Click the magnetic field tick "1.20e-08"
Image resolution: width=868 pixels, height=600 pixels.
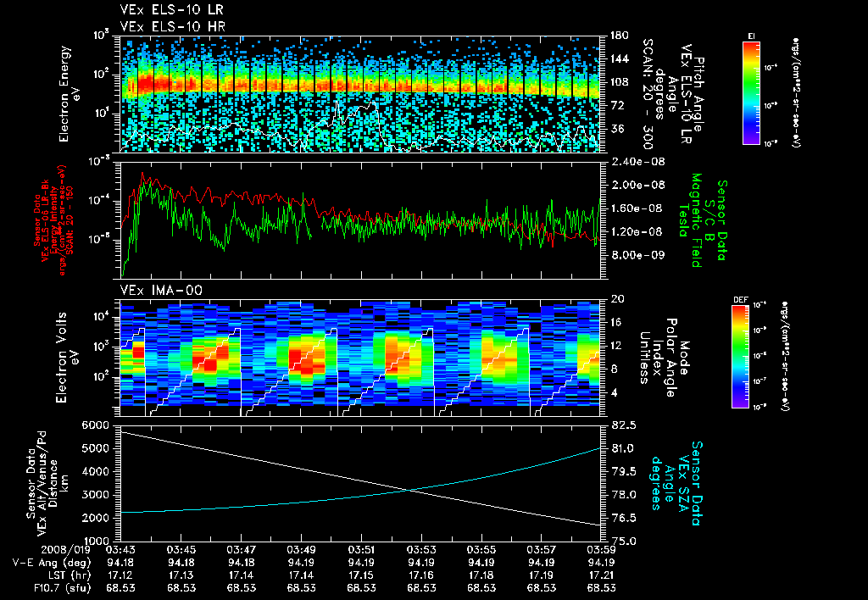tap(637, 231)
